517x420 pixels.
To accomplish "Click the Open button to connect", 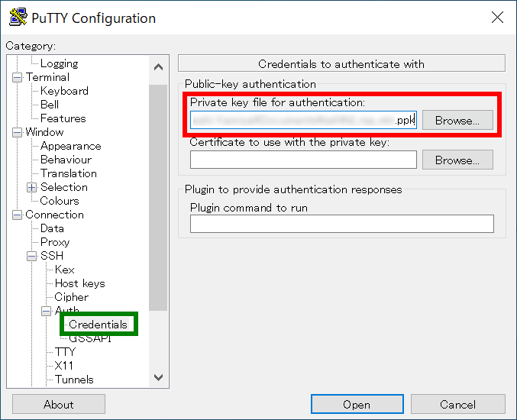I will pyautogui.click(x=357, y=404).
